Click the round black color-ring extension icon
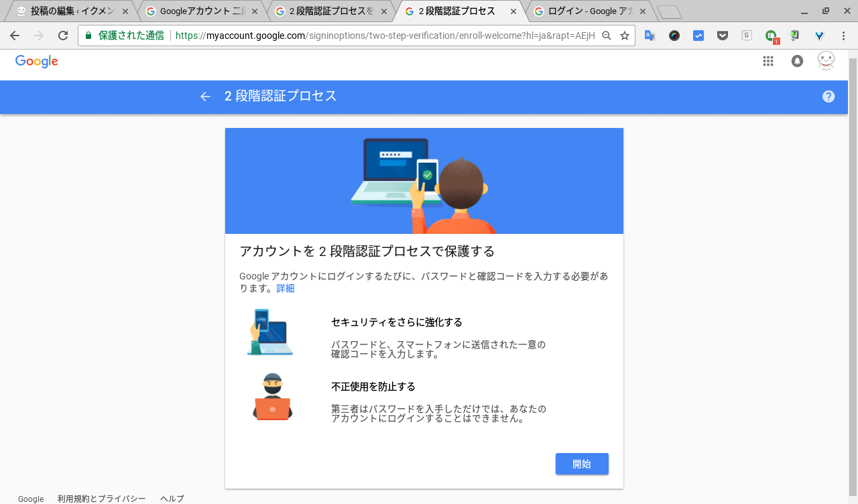858x504 pixels. tap(674, 36)
